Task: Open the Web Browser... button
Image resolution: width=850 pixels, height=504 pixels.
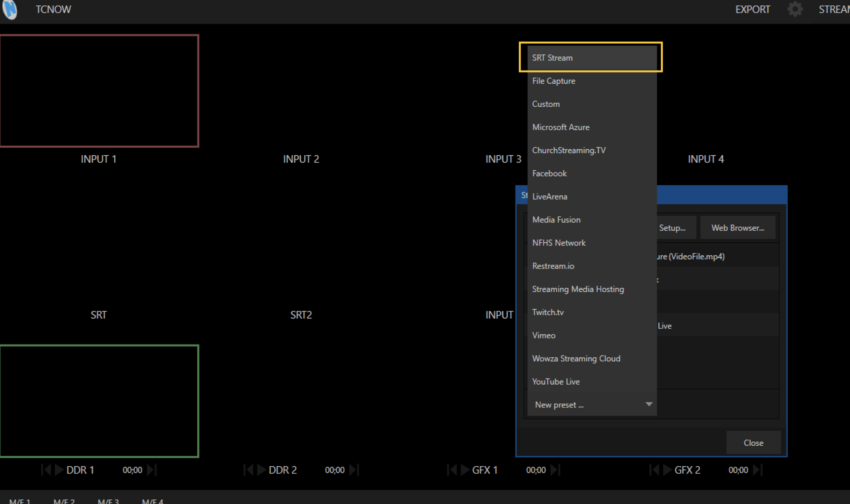Action: [738, 228]
